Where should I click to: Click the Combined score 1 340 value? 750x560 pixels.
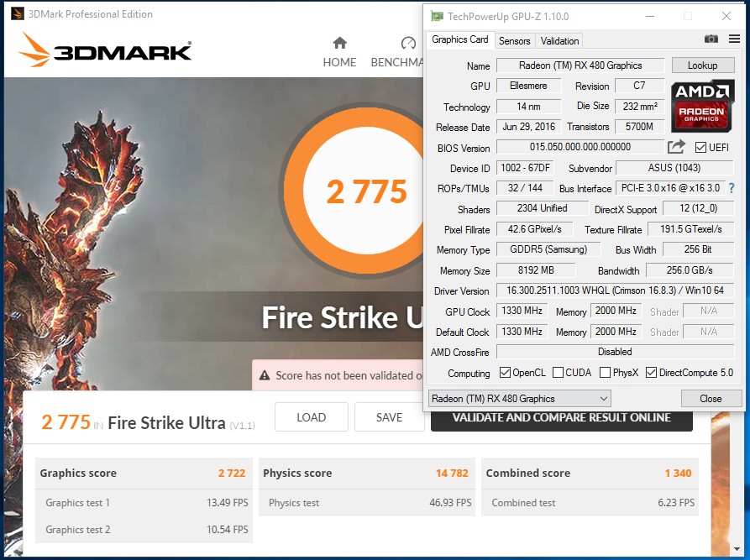[x=679, y=473]
